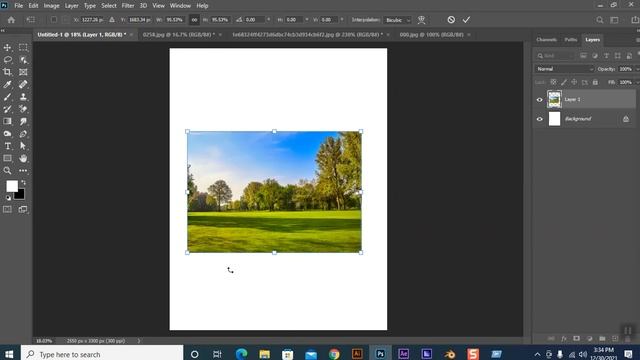
Task: Open the Image menu
Action: pos(51,6)
